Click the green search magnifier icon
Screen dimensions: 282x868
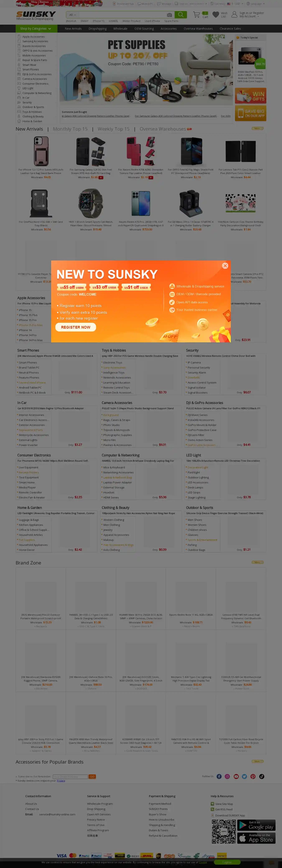click(x=181, y=15)
